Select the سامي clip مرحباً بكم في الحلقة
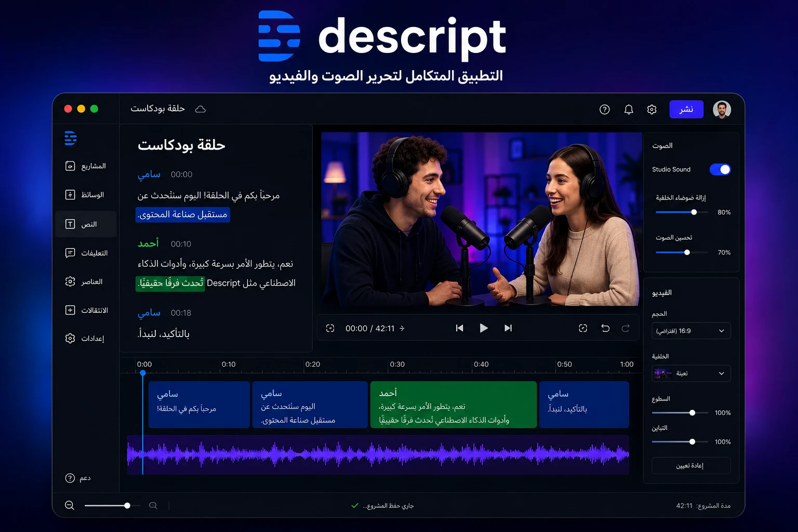Screen dimensions: 798x532 [x=199, y=405]
